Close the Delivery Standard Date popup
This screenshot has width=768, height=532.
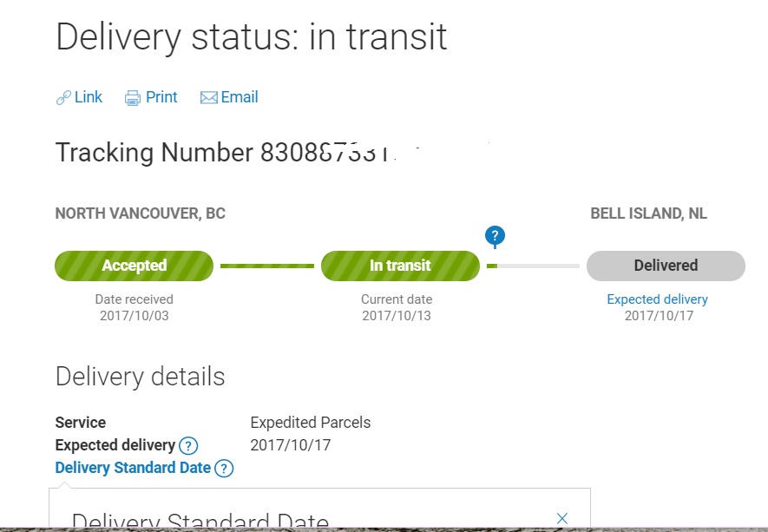[561, 519]
